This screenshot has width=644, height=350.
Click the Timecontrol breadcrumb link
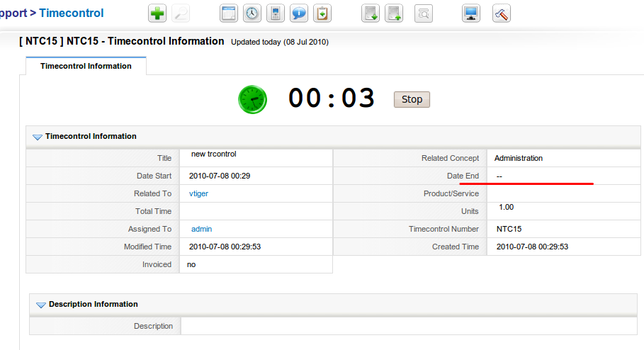point(71,13)
